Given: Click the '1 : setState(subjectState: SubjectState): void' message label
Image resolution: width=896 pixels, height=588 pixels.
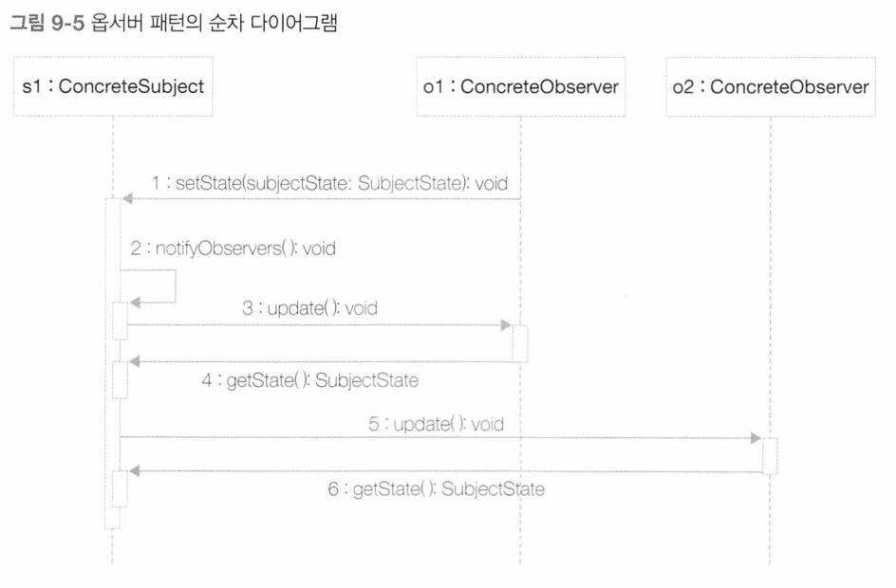Looking at the screenshot, I should point(329,183).
